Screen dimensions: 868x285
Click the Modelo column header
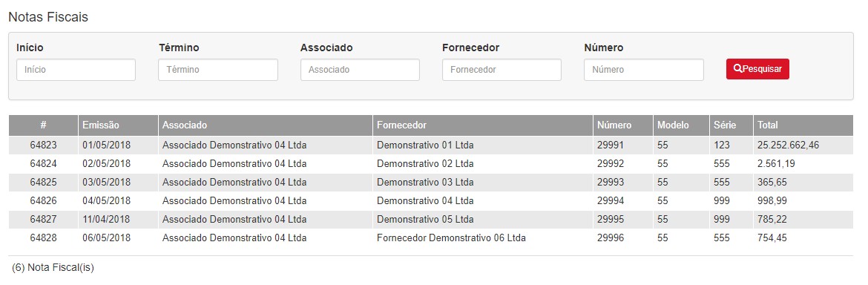click(673, 125)
